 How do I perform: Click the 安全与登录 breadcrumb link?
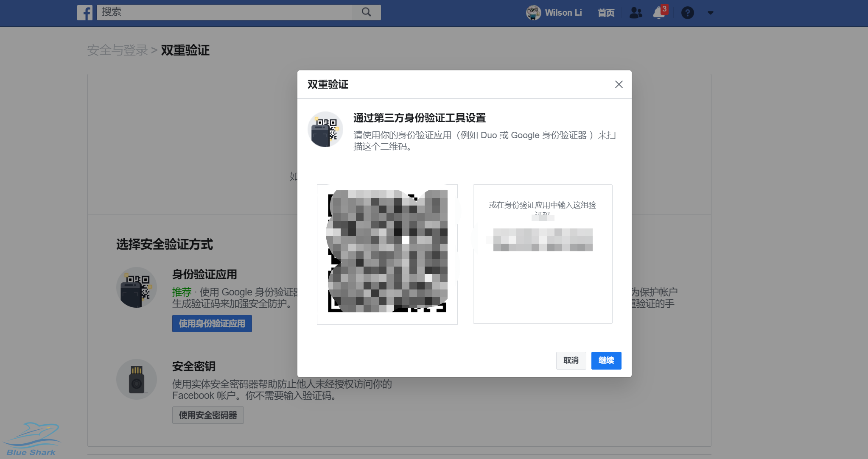coord(118,50)
